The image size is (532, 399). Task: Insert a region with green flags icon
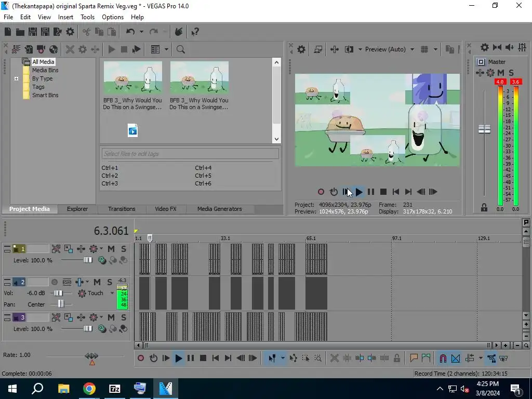click(x=426, y=358)
